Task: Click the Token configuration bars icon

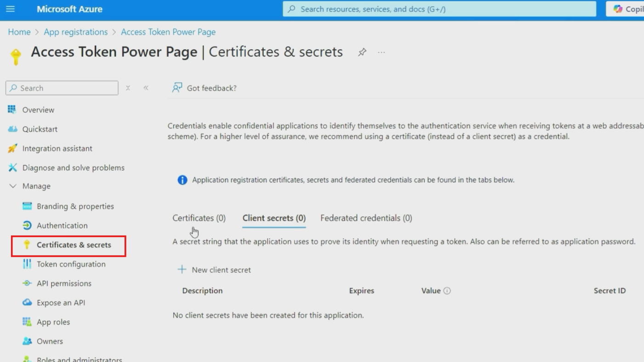Action: point(27,264)
